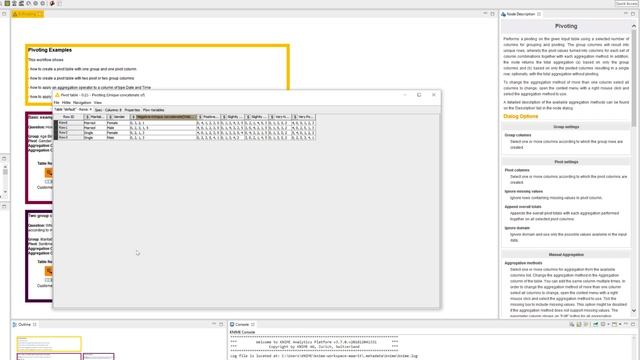The height and width of the screenshot is (360, 640).
Task: Select the Outline tab
Action: click(x=24, y=324)
